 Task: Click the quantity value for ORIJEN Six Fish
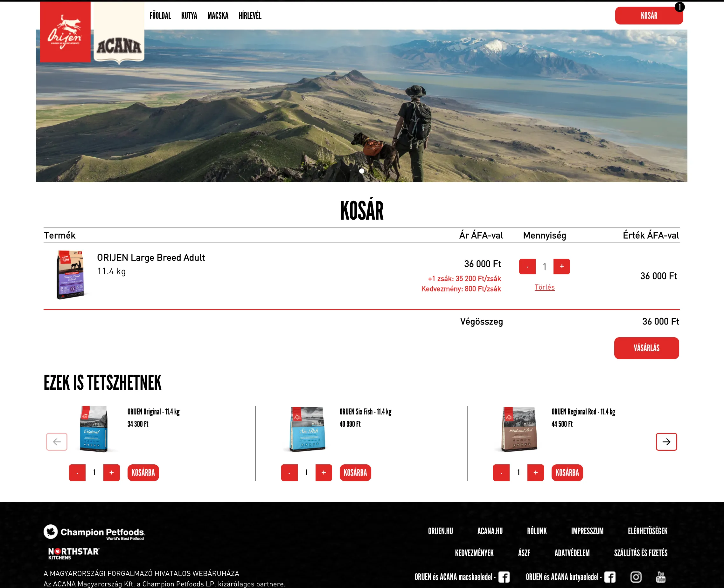(307, 473)
